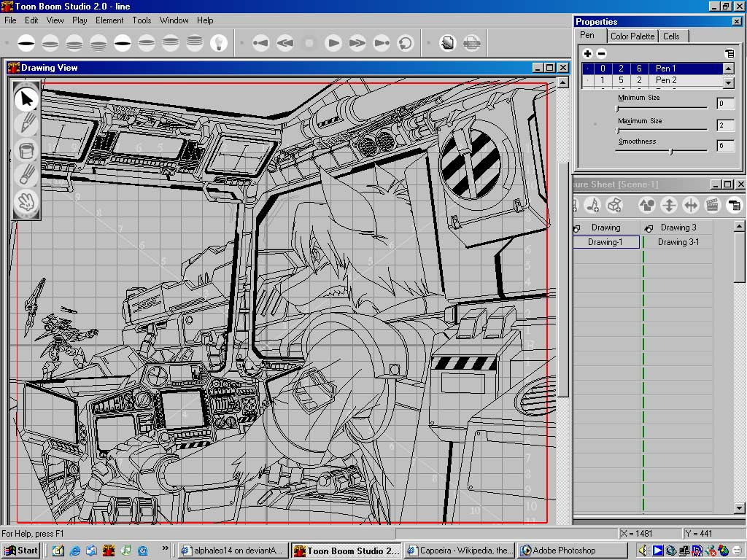Switch to the Pen tab
Screen dimensions: 747x560
point(587,35)
